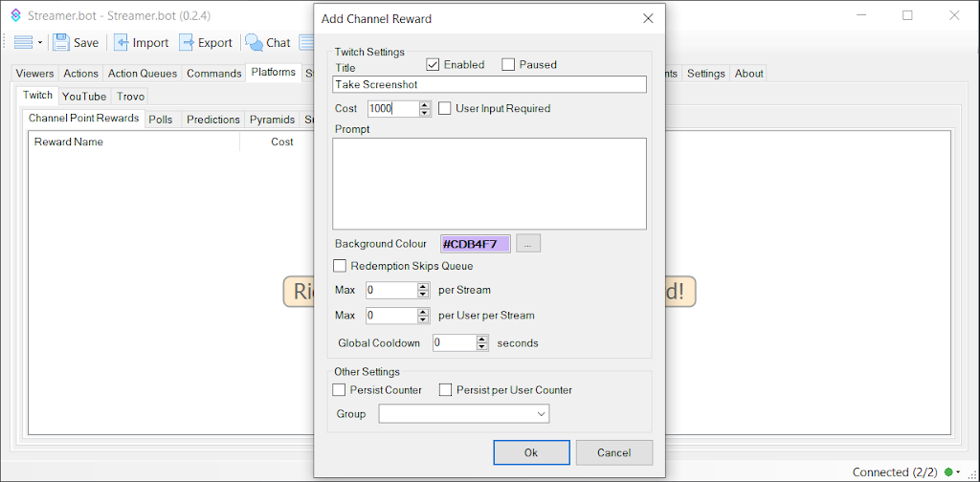Viewport: 980px width, 482px height.
Task: Click the Import toolbar icon
Action: coord(122,42)
